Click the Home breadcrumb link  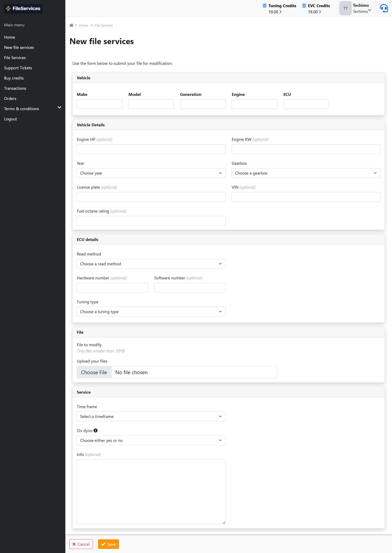coord(84,25)
